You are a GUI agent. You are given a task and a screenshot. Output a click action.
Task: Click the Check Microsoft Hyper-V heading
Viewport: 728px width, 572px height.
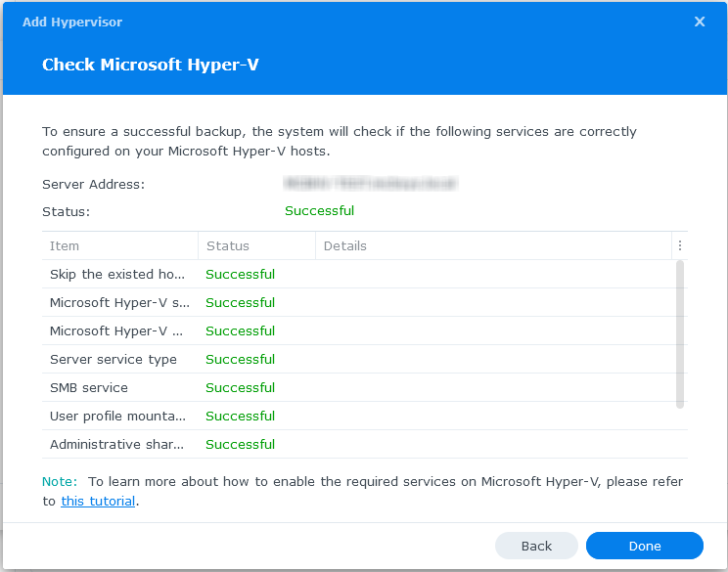click(x=151, y=65)
